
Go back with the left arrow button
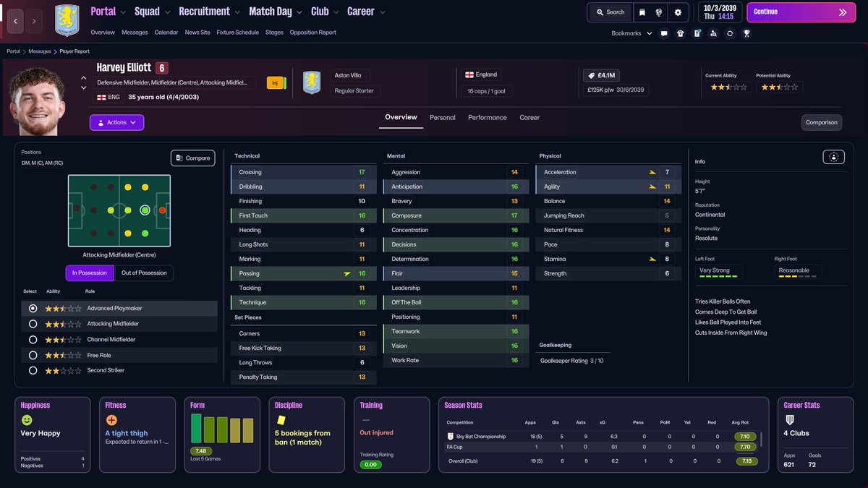click(16, 22)
